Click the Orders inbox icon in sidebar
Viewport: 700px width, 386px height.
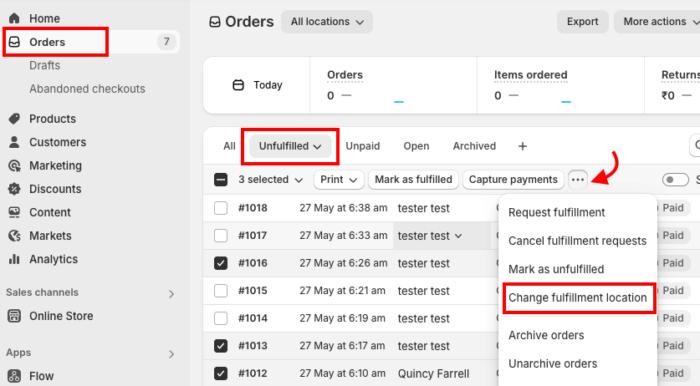point(14,42)
